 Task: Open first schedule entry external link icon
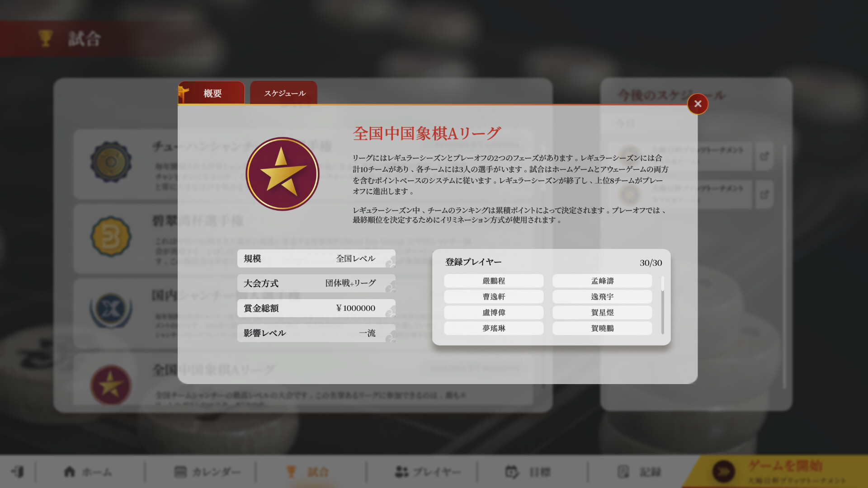coord(764,156)
